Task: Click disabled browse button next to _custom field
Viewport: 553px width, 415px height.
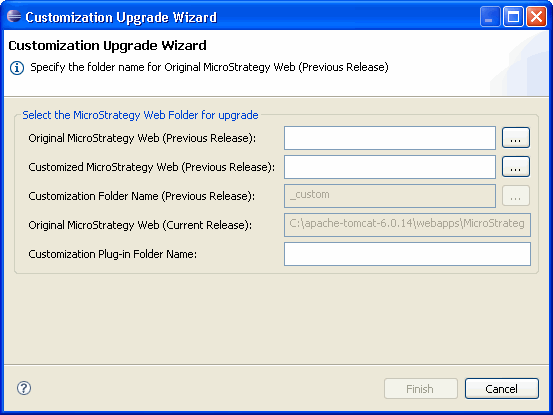Action: click(516, 196)
